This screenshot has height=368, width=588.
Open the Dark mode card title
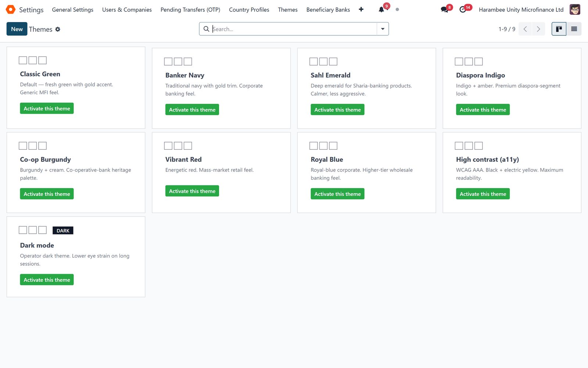click(37, 245)
